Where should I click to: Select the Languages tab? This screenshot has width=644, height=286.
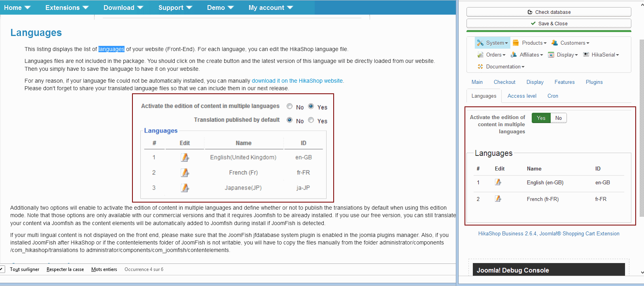pyautogui.click(x=484, y=96)
